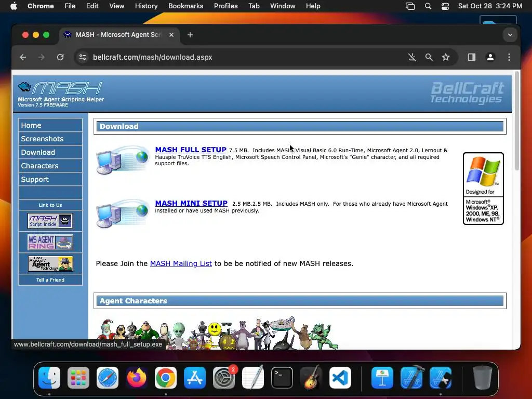Open the File menu
This screenshot has height=399, width=532.
coord(70,6)
